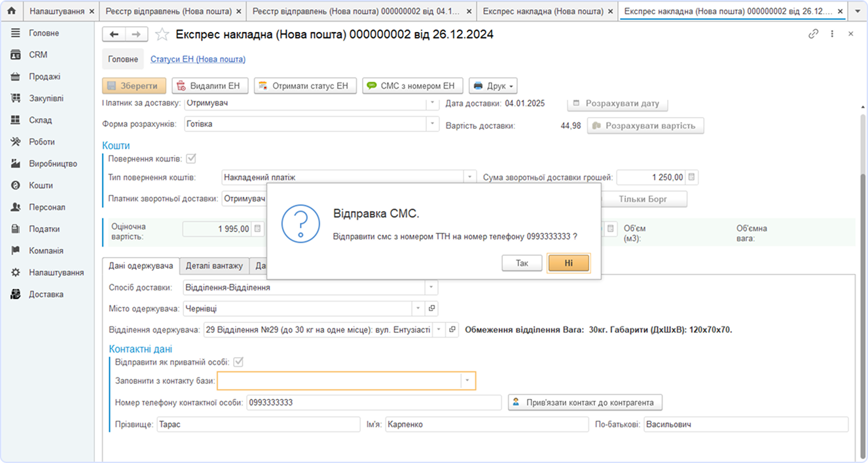Click the Ім'я field containing Карпенко
868x463 pixels.
pos(486,424)
